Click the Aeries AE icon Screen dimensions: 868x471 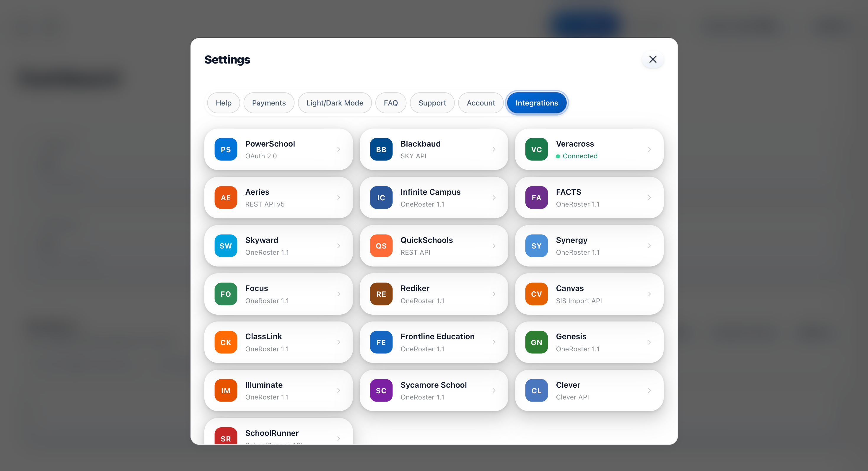(x=226, y=198)
